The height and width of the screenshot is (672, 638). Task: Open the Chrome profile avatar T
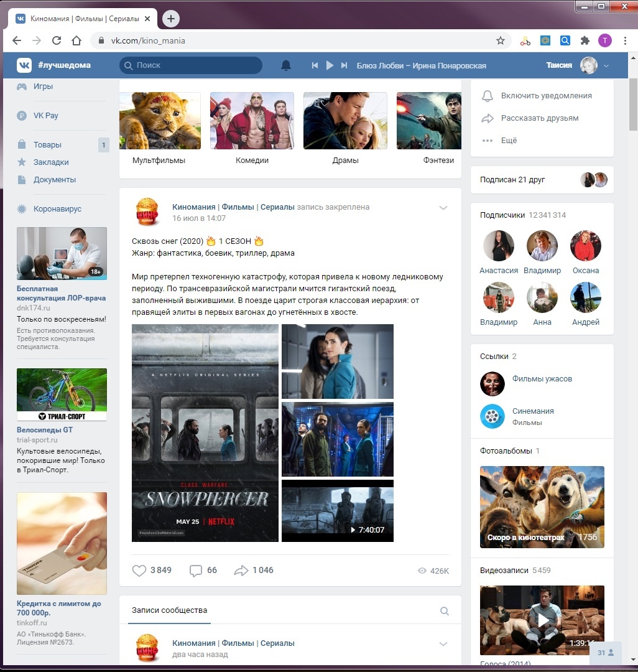(604, 40)
